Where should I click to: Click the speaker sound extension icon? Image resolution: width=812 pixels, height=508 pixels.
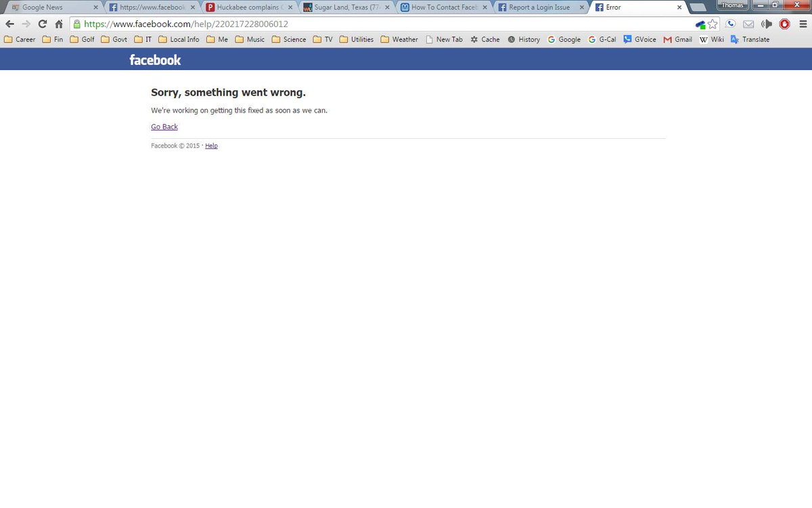click(x=767, y=24)
